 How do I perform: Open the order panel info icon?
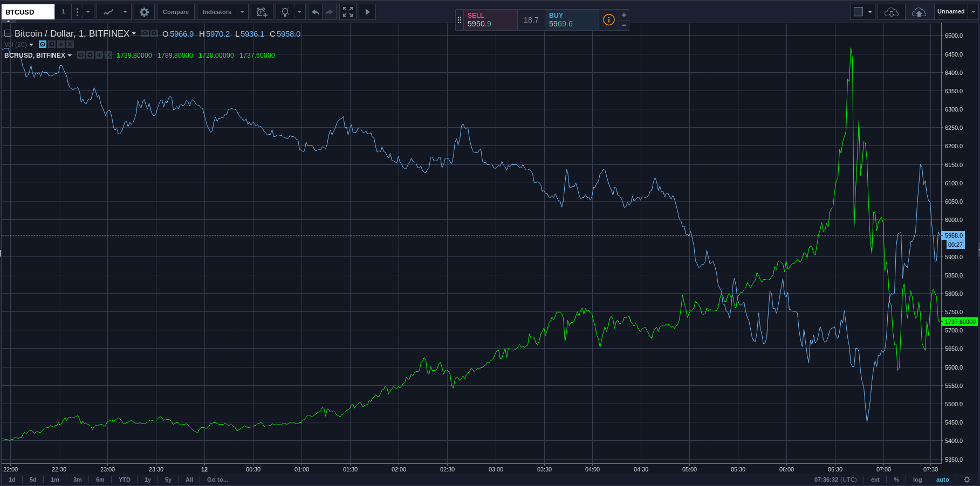[608, 20]
